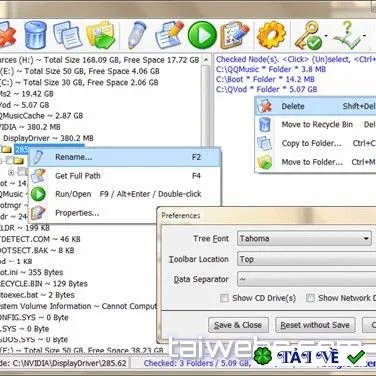Select the OTSECT.BAK ~ 8 KB row
The width and height of the screenshot is (376, 376).
[37, 250]
